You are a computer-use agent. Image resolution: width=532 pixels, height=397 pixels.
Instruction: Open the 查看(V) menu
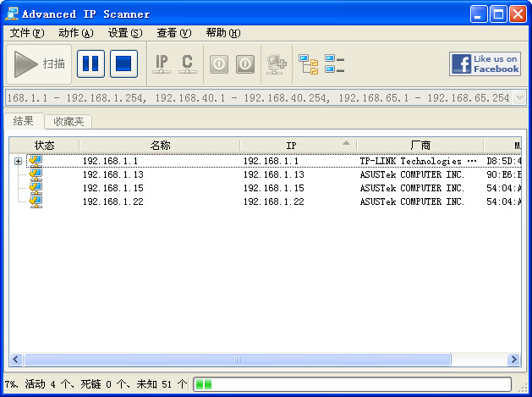point(174,33)
